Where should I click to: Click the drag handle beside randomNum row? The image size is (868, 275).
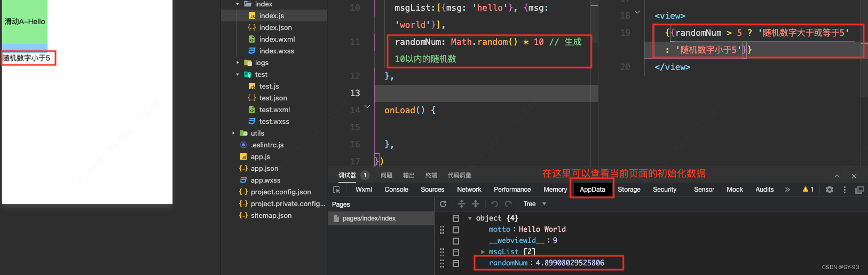(442, 263)
